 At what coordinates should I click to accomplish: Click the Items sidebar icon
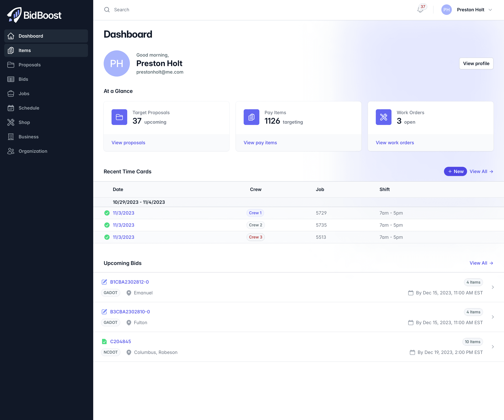(x=11, y=50)
